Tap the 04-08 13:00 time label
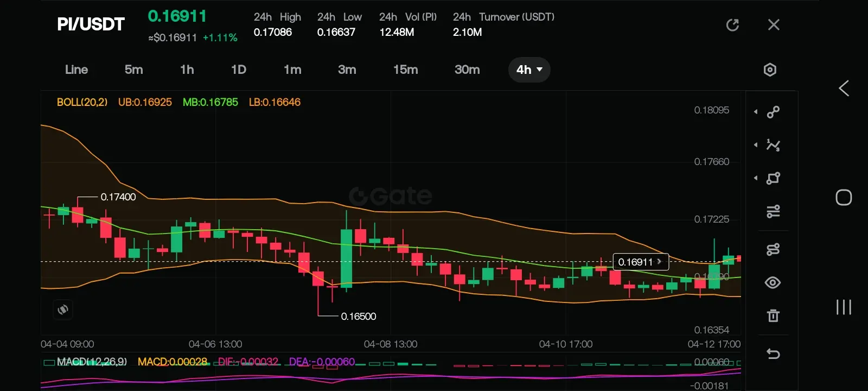This screenshot has width=868, height=391. [391, 344]
